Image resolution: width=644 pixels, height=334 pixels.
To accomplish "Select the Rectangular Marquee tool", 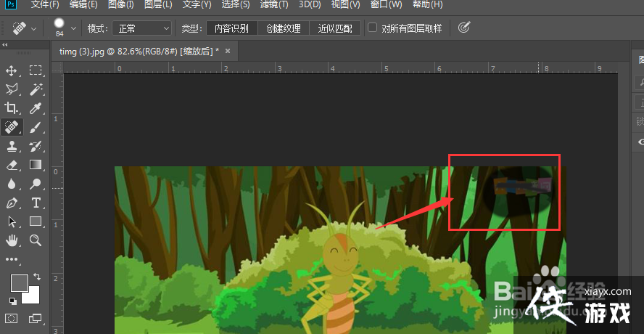I will [x=35, y=70].
